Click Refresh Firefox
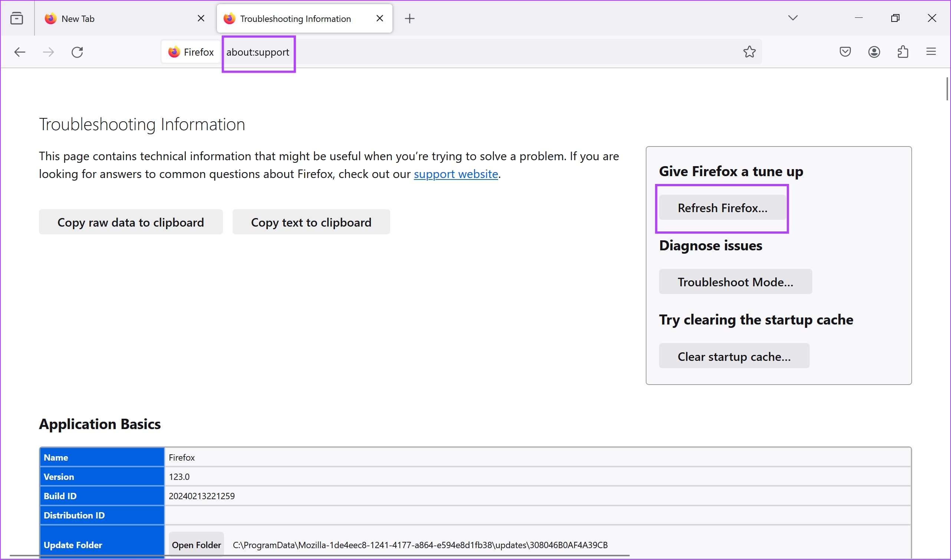The height and width of the screenshot is (560, 951). 722,208
